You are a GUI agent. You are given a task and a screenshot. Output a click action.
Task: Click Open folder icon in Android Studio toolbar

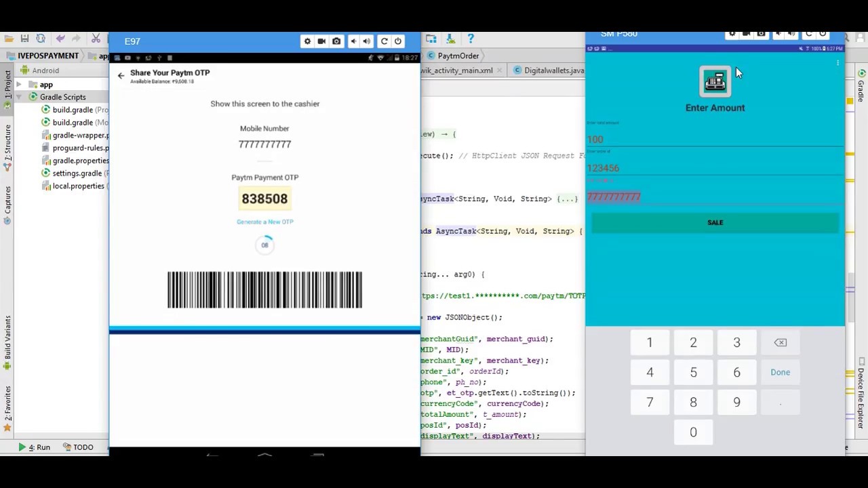pos(8,39)
